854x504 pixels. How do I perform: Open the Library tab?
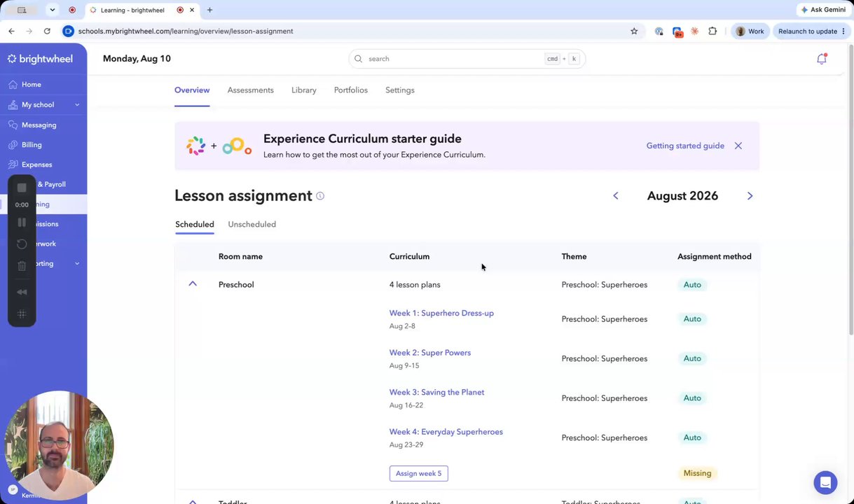(x=304, y=90)
